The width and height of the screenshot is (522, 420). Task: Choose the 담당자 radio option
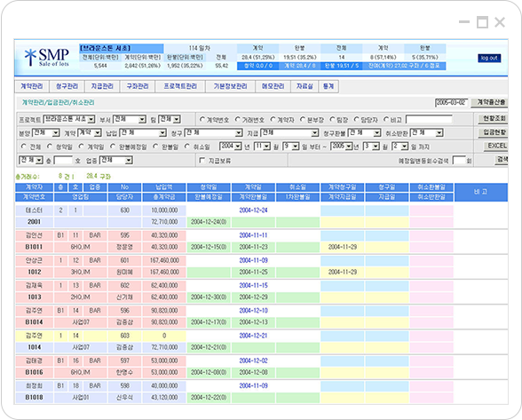357,119
